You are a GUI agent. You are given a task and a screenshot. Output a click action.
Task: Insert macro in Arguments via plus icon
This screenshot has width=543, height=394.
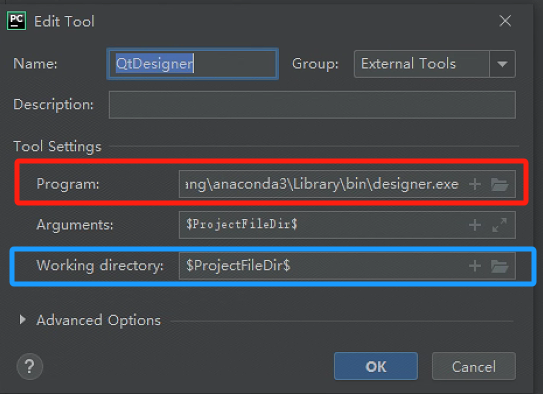[x=475, y=225]
